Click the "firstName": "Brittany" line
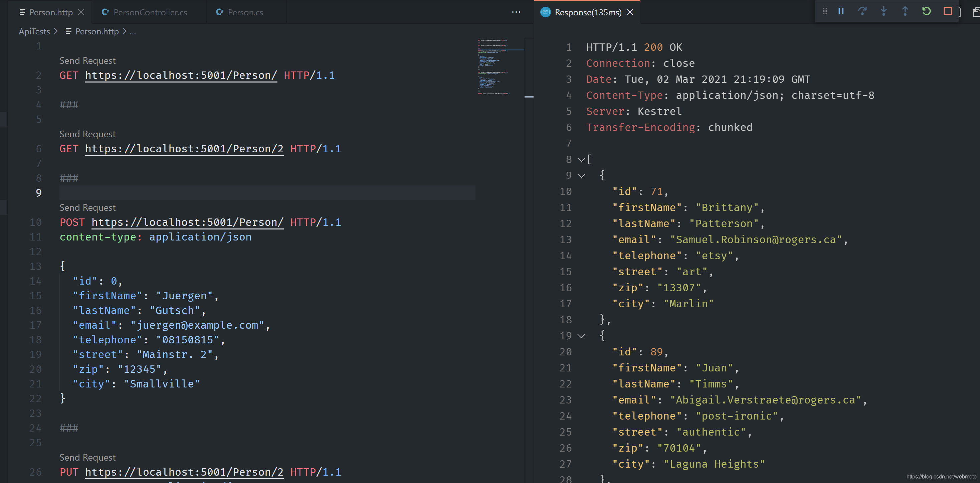980x483 pixels. tap(688, 207)
